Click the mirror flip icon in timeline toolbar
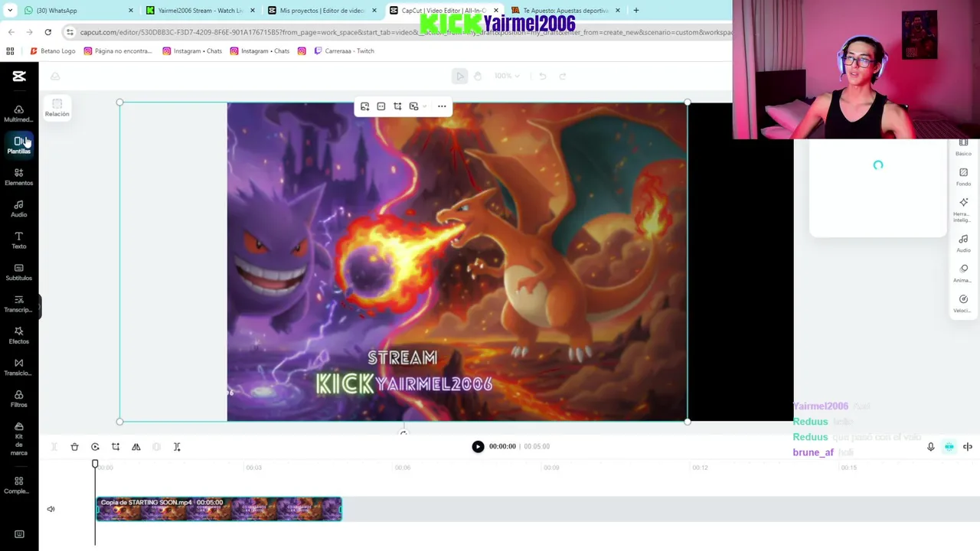Viewport: 980px width, 551px height. pos(136,447)
